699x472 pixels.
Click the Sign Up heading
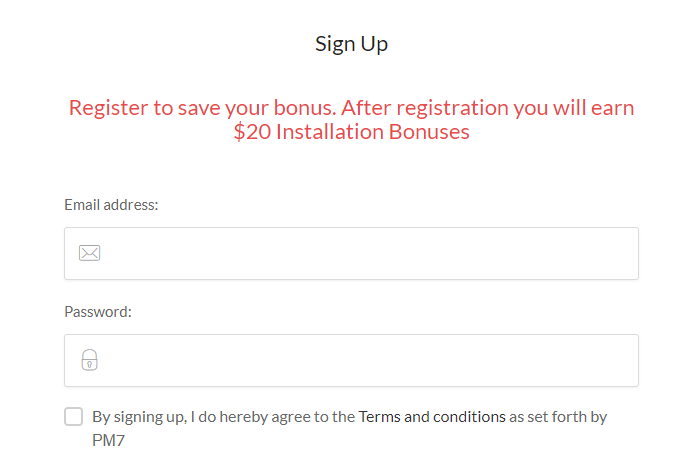[x=351, y=45]
